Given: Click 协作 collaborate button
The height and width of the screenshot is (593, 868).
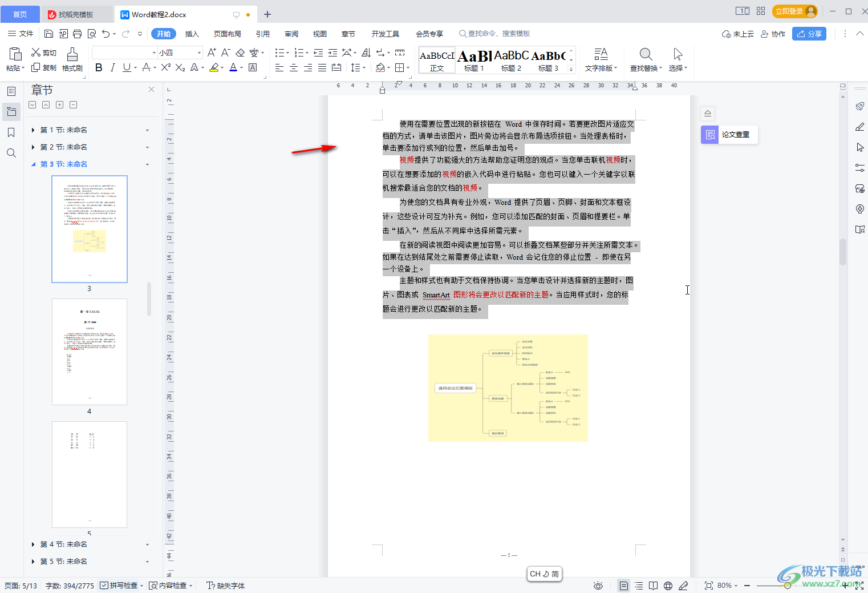Looking at the screenshot, I should click(x=773, y=34).
